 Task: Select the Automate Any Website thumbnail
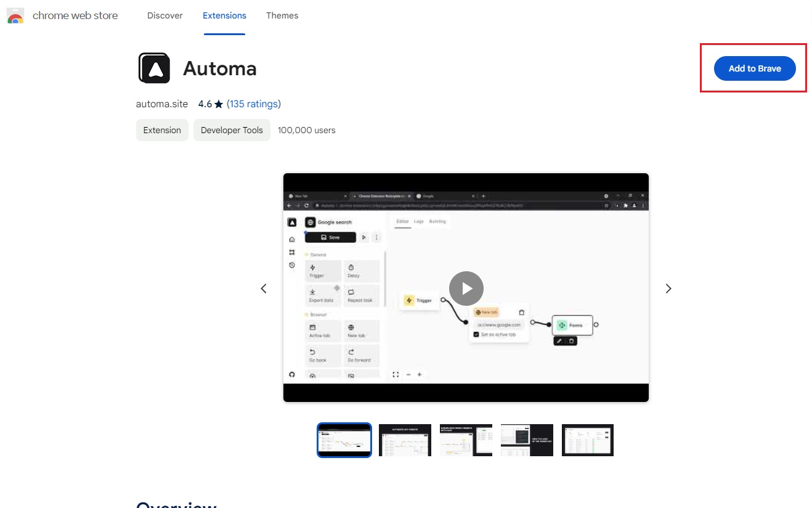pyautogui.click(x=405, y=440)
